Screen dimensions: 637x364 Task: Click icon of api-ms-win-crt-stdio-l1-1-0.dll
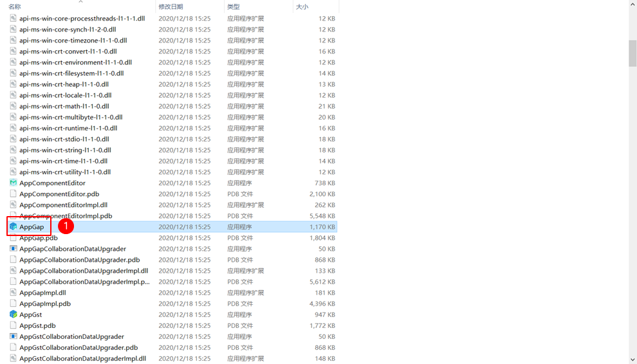tap(14, 139)
